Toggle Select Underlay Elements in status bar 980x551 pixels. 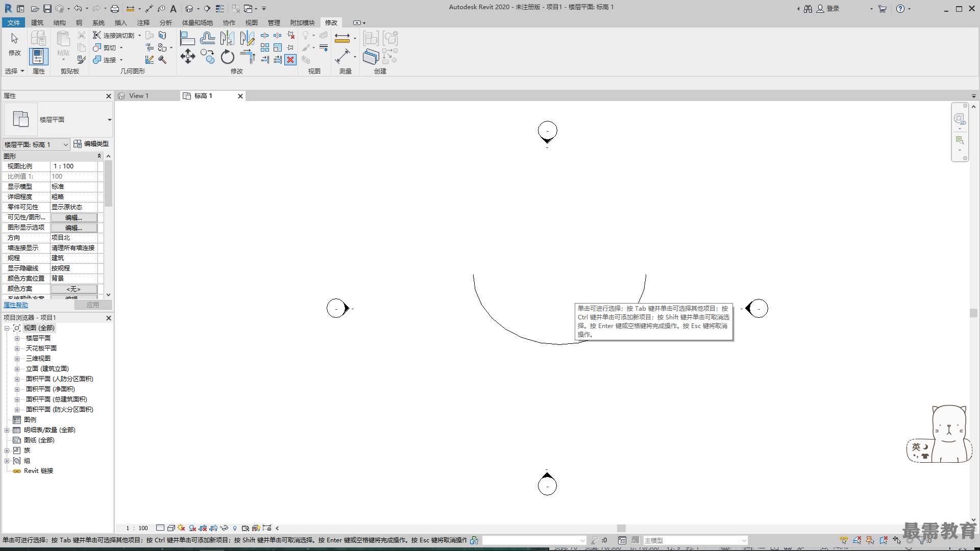pyautogui.click(x=857, y=540)
